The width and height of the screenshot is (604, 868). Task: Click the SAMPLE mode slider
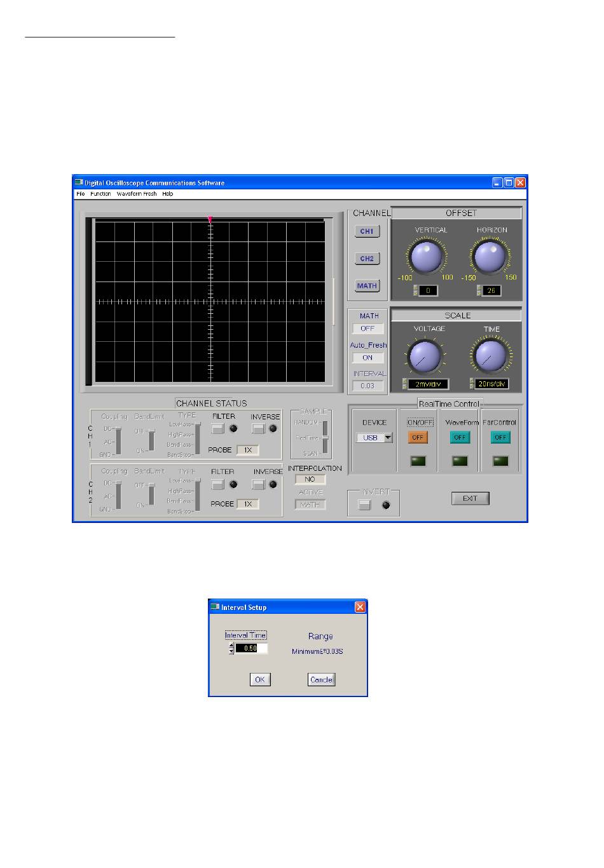click(x=325, y=437)
